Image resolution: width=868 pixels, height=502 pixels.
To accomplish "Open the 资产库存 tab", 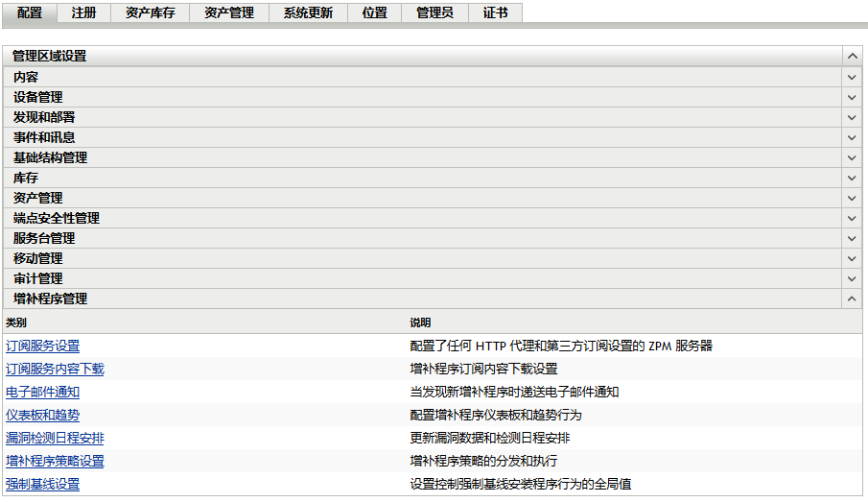I will (x=150, y=12).
